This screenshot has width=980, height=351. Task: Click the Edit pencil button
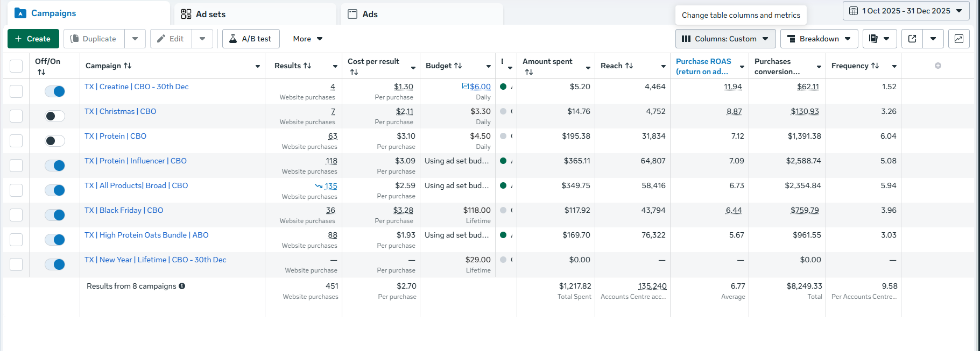coord(171,39)
